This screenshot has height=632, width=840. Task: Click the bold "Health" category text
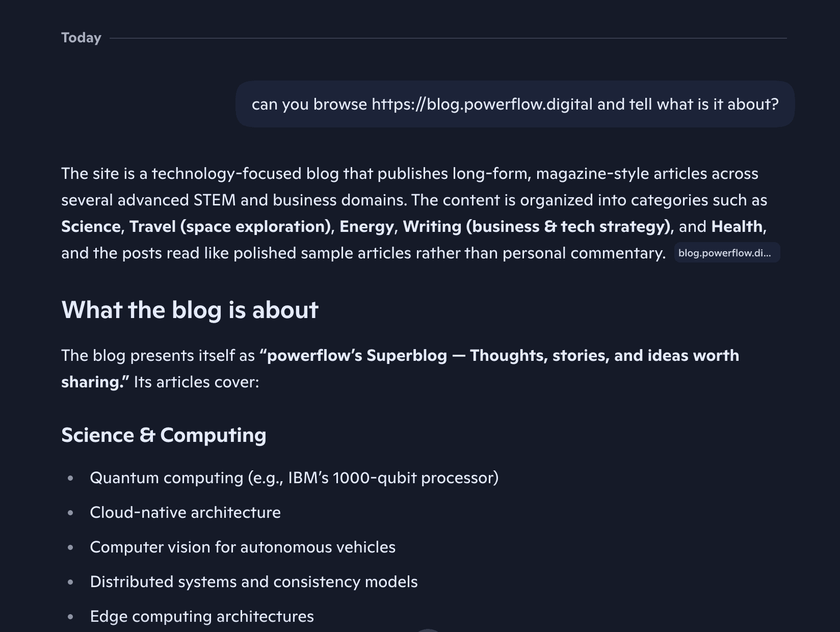pos(737,226)
